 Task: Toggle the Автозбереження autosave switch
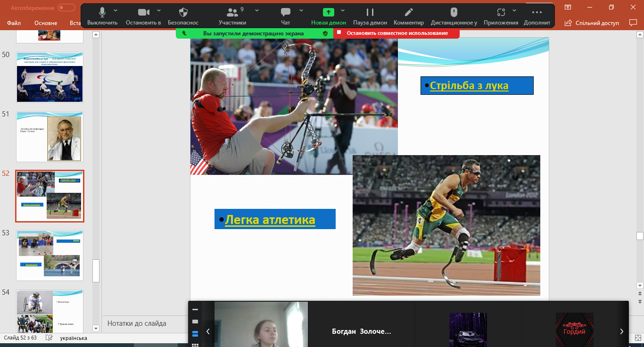pos(67,8)
